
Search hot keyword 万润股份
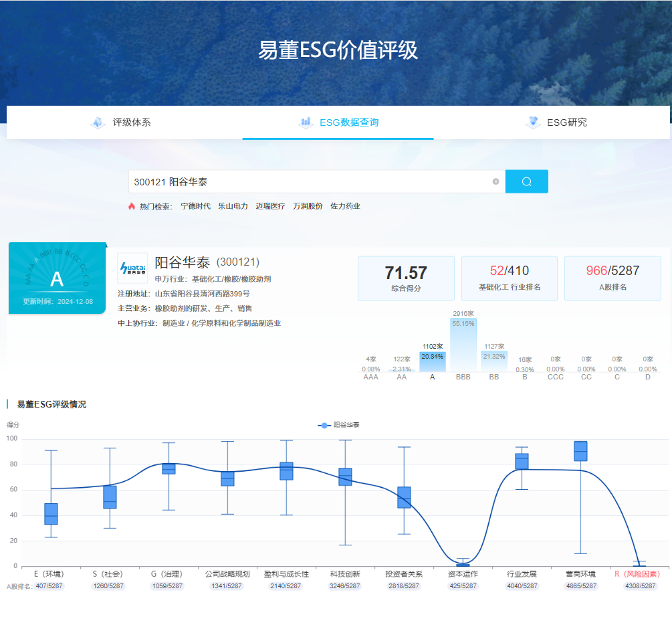tap(308, 206)
